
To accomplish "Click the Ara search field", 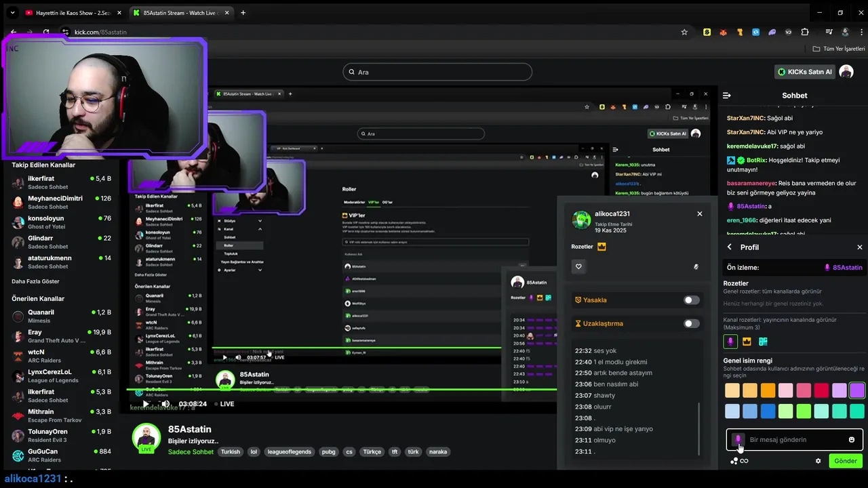I will [x=437, y=72].
